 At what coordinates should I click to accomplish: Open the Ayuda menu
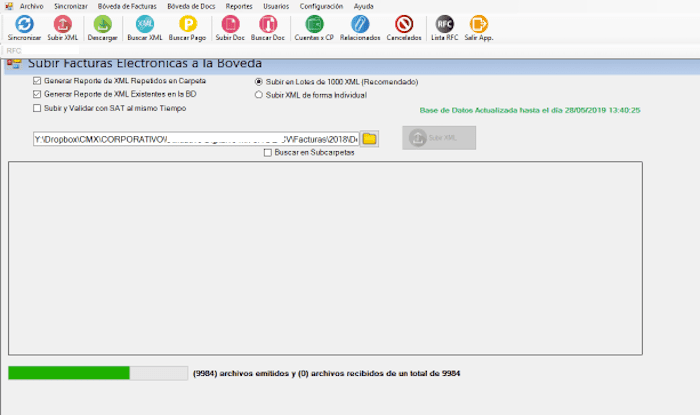pos(363,6)
